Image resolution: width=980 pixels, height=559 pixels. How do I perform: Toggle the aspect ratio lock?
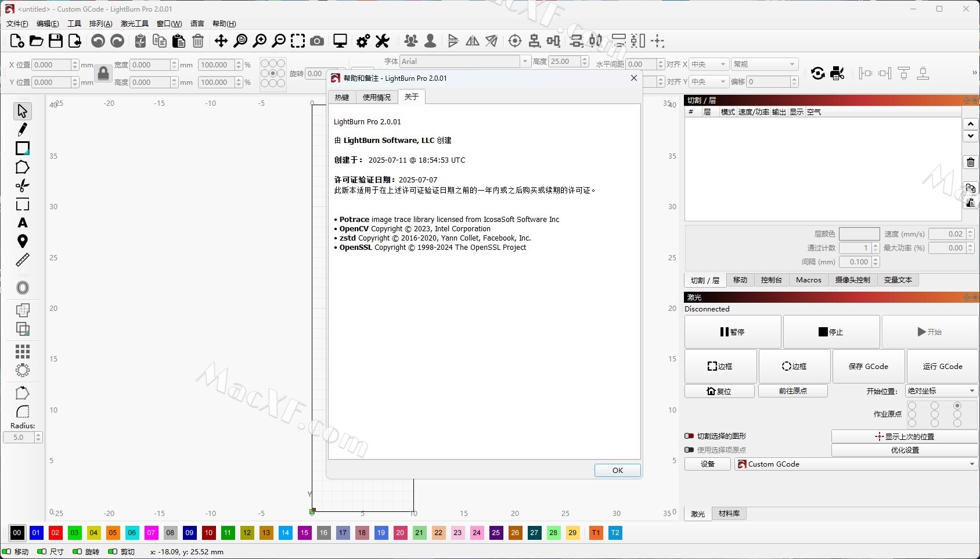(103, 73)
